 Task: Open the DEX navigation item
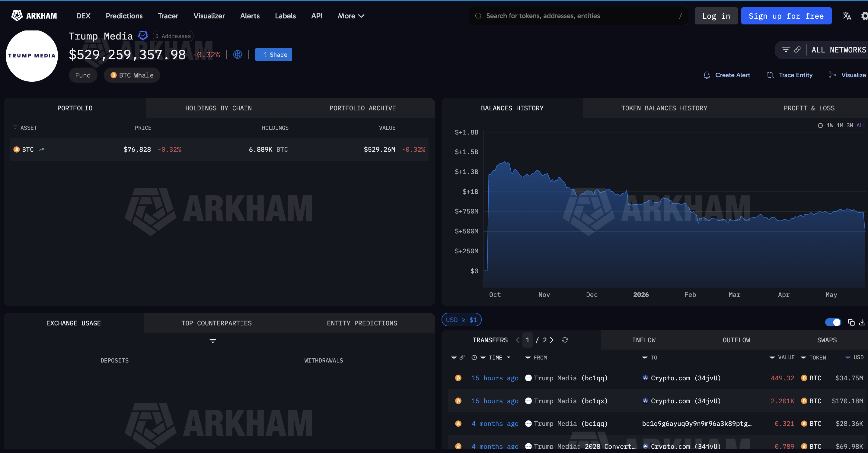pos(83,16)
